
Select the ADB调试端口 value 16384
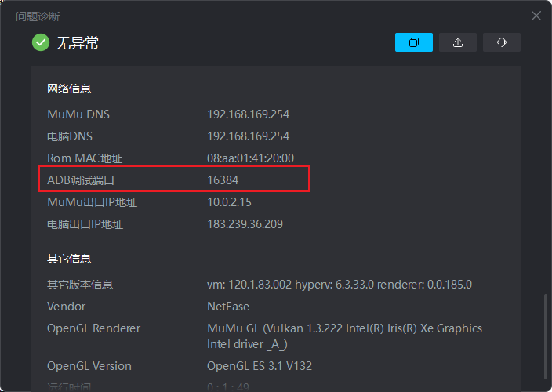(x=223, y=180)
